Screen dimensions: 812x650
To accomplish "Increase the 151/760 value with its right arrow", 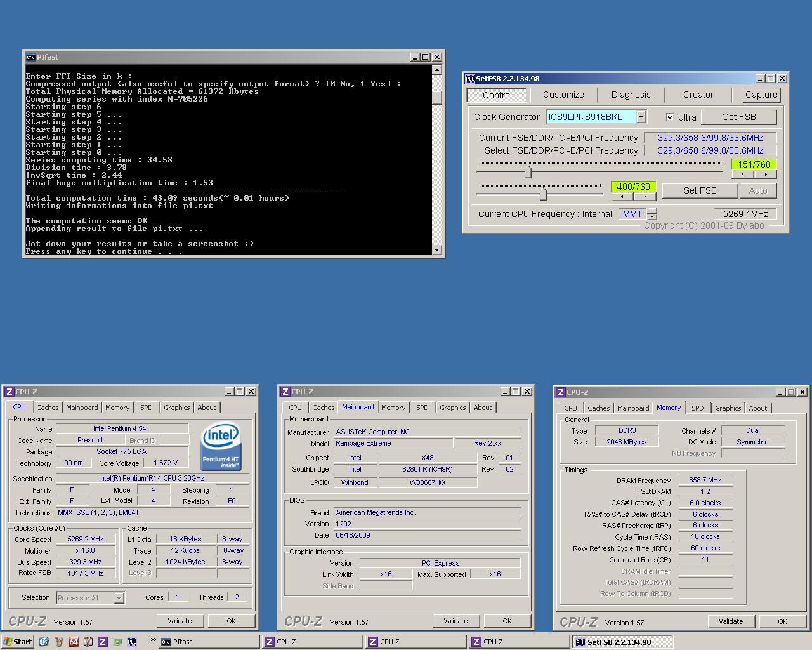I will (x=765, y=175).
